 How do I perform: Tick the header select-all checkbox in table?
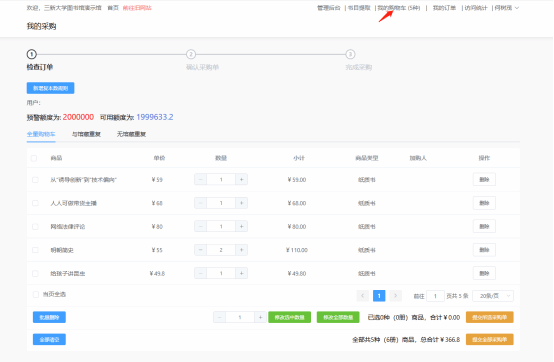(34, 158)
